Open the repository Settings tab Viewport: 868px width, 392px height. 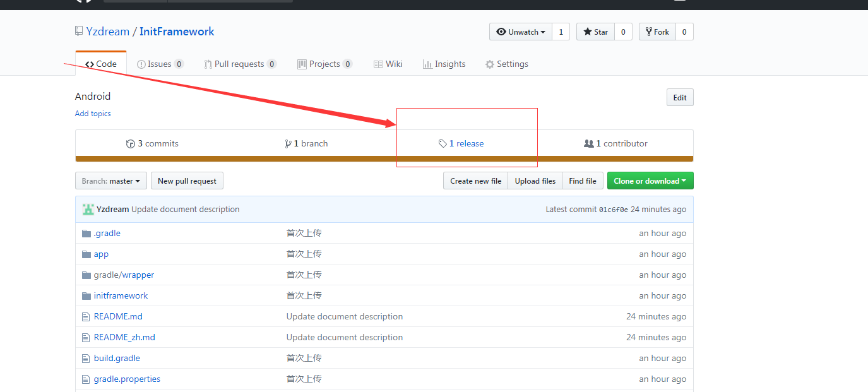507,64
